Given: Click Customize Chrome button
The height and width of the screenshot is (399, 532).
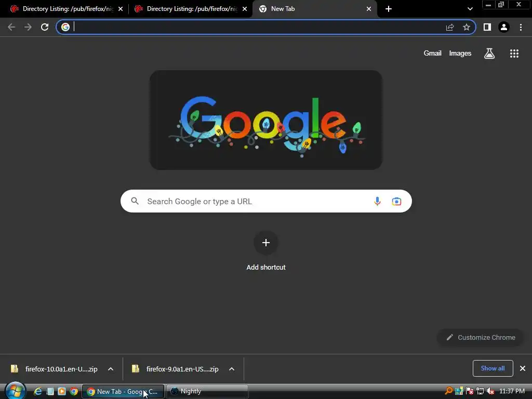Looking at the screenshot, I should [x=481, y=337].
